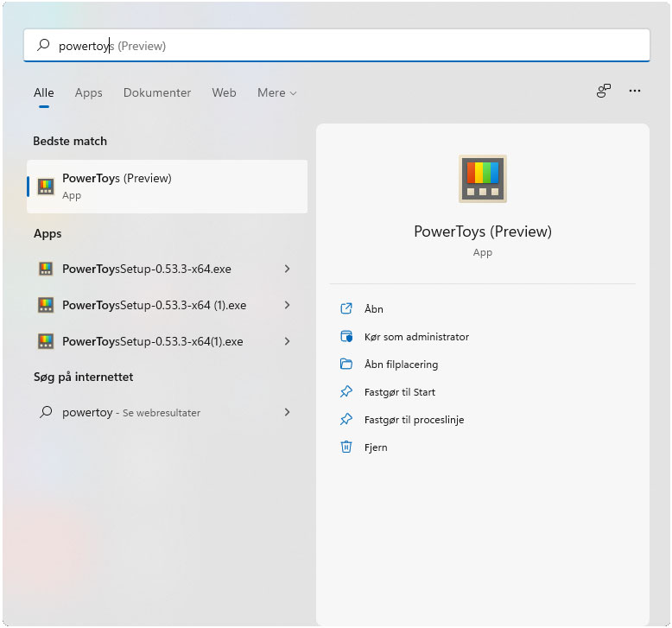Click icon beside PowerToysSetup-0.53.3-x64(1).exe
The height and width of the screenshot is (628, 672).
coord(46,342)
